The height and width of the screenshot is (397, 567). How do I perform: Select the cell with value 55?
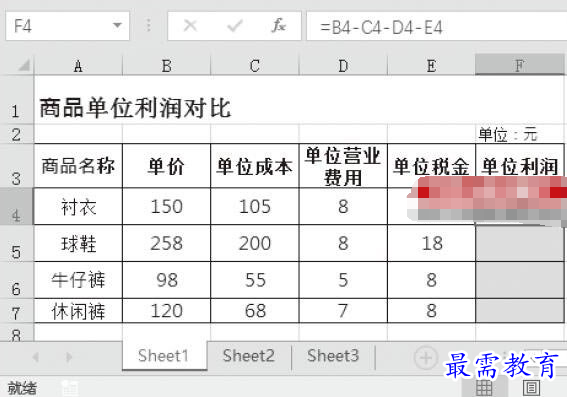tap(255, 280)
